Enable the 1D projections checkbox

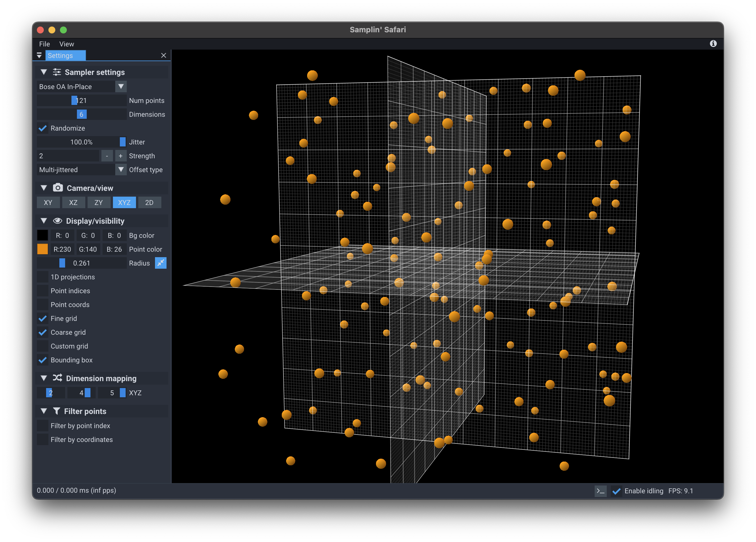(43, 277)
